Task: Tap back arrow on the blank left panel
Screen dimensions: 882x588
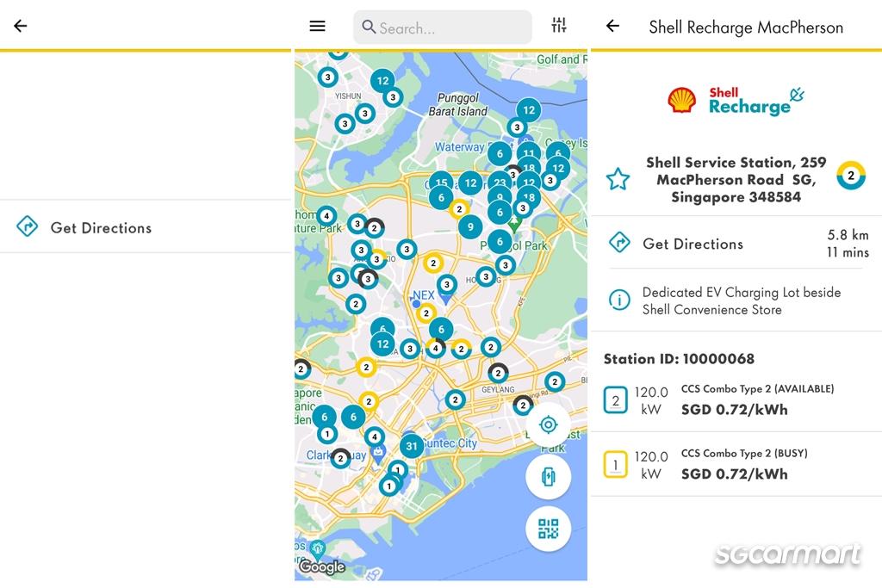Action: click(x=21, y=26)
